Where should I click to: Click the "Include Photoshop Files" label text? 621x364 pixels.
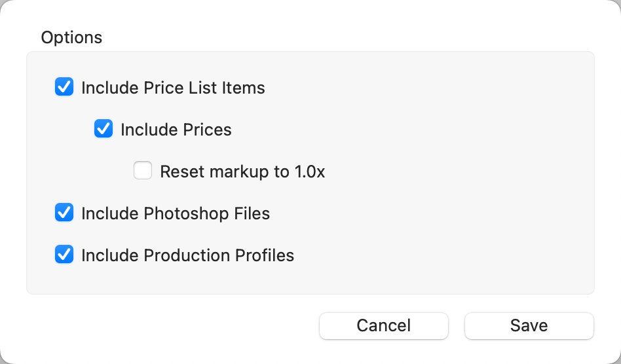click(176, 213)
